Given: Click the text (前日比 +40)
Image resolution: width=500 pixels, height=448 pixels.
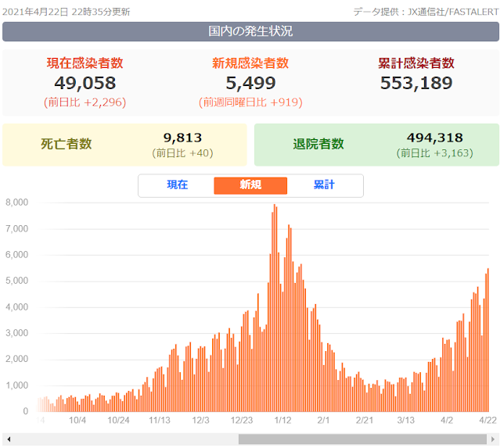Looking at the screenshot, I should [183, 153].
